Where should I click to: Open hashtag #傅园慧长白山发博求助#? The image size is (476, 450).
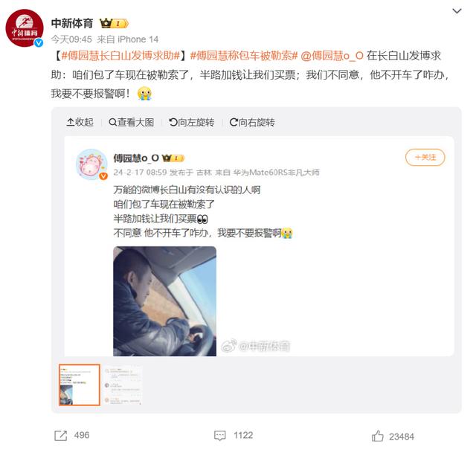click(x=120, y=56)
